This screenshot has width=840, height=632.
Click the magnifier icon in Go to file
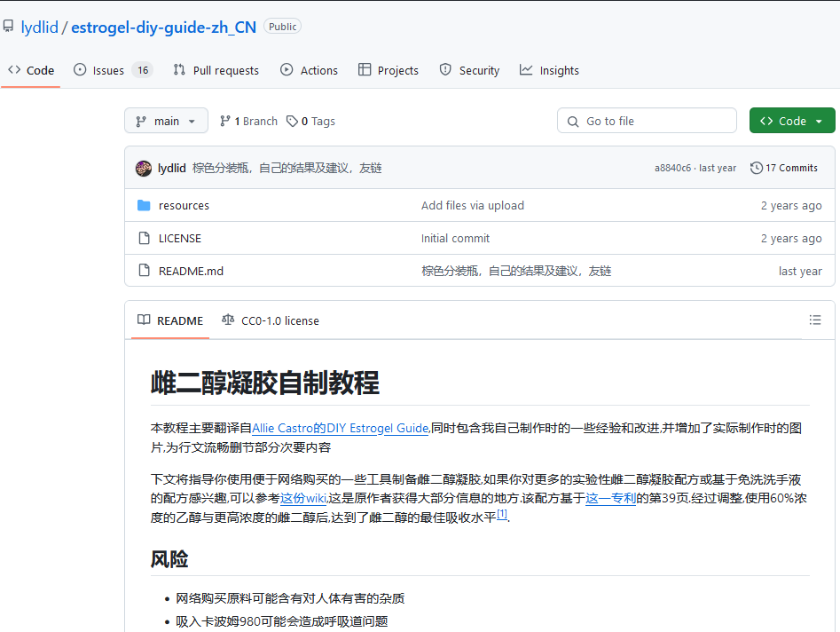point(573,122)
